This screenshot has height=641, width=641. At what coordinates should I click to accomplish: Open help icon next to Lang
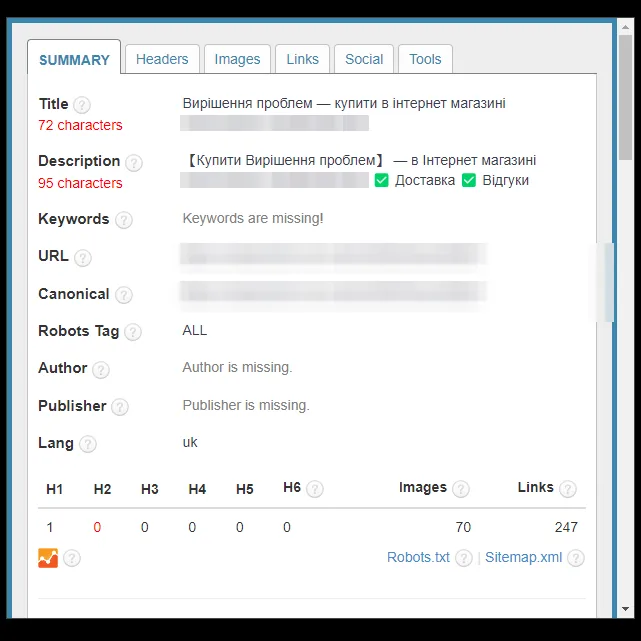(87, 444)
